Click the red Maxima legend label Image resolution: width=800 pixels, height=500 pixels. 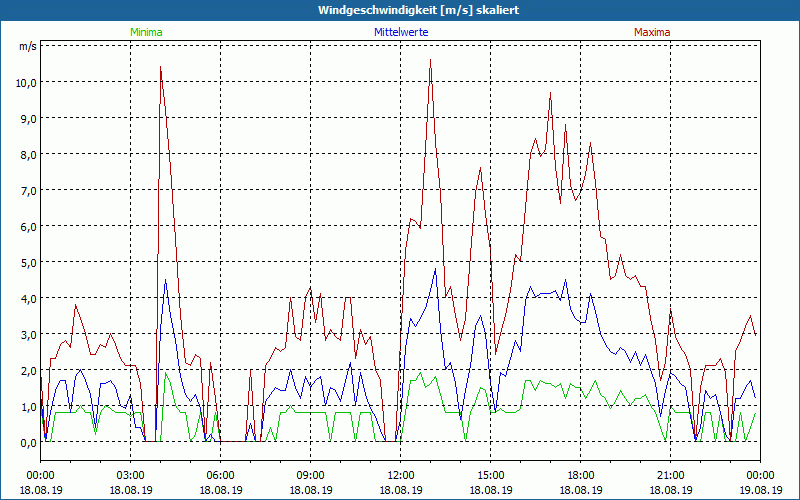[x=652, y=32]
